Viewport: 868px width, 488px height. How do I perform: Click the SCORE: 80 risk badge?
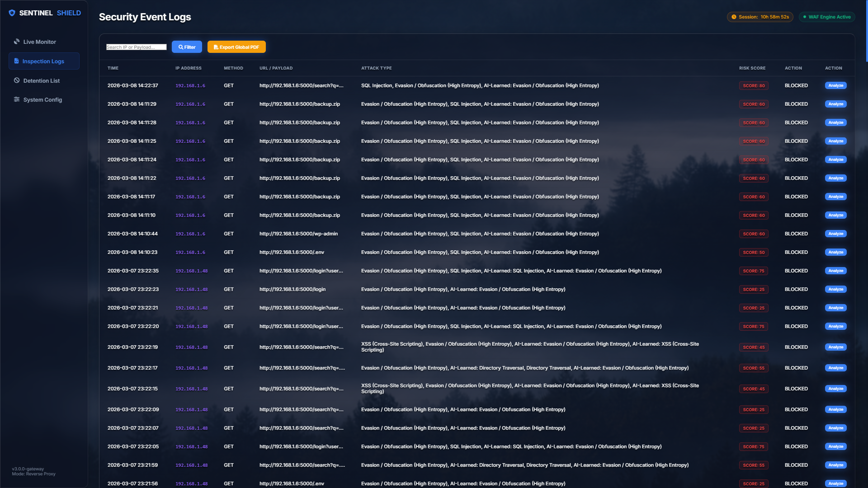click(x=754, y=85)
